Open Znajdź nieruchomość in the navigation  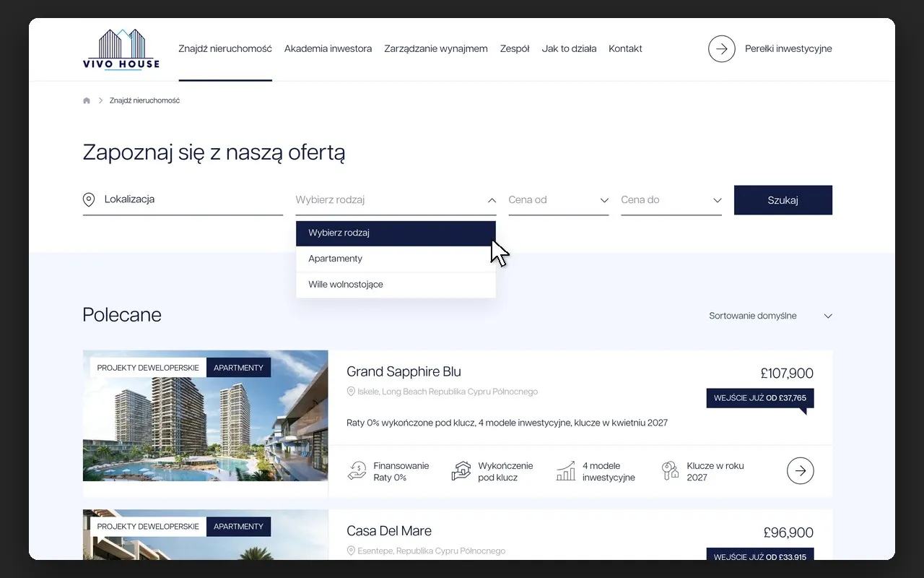coord(225,49)
